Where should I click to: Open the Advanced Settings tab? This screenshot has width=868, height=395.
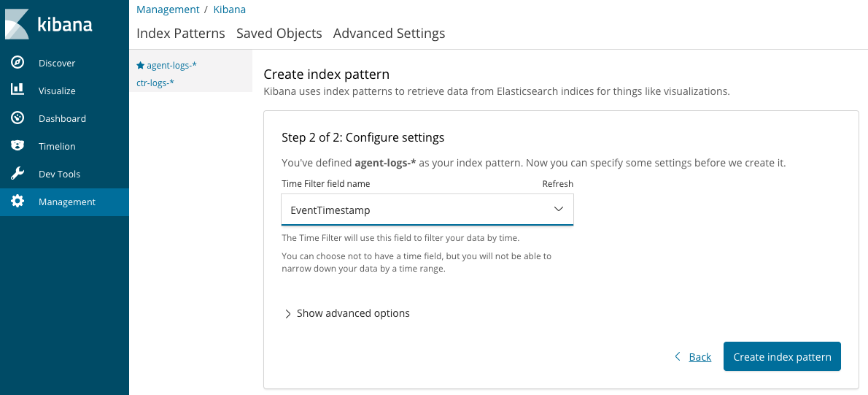pyautogui.click(x=389, y=34)
